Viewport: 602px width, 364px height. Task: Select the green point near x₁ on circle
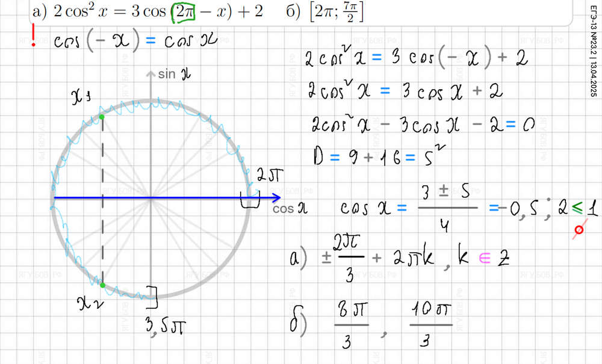102,116
